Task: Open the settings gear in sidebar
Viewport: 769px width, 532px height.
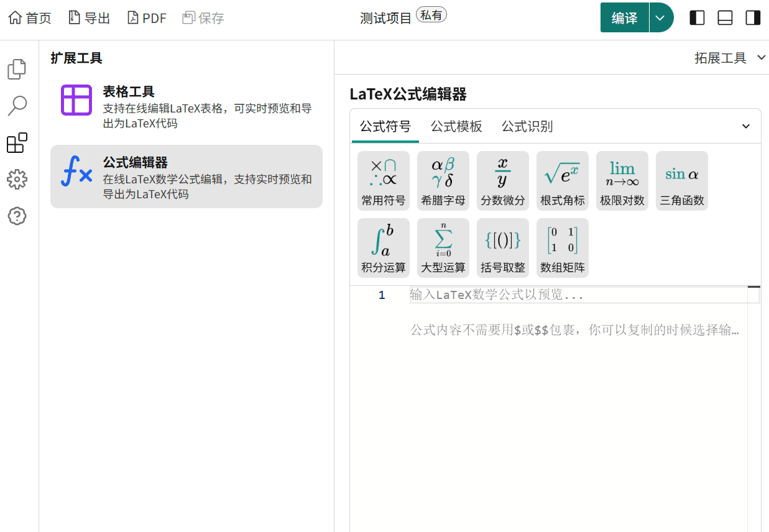Action: [x=17, y=180]
